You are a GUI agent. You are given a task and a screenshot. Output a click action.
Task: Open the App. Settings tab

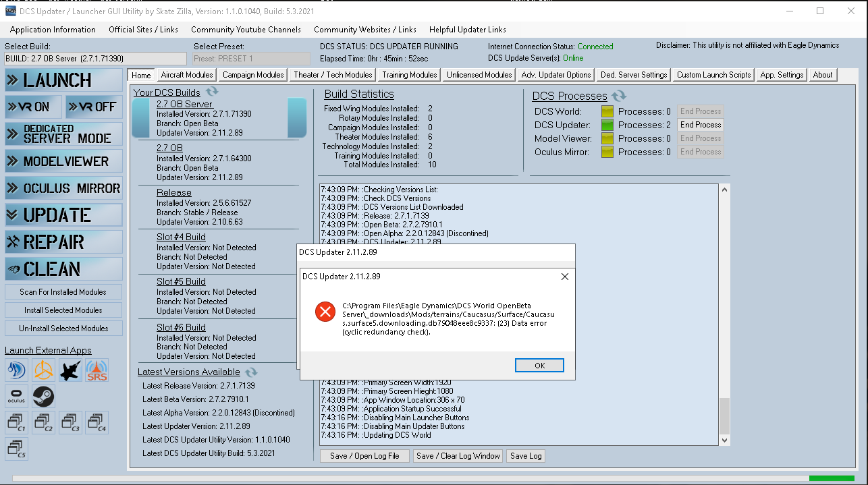click(x=782, y=75)
